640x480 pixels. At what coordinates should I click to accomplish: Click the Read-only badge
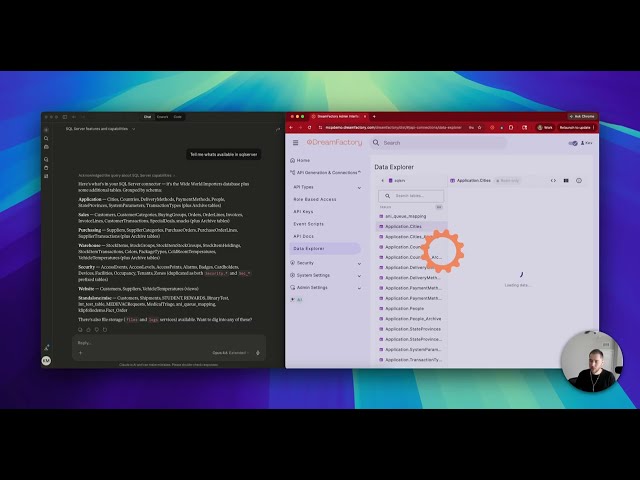pyautogui.click(x=507, y=180)
